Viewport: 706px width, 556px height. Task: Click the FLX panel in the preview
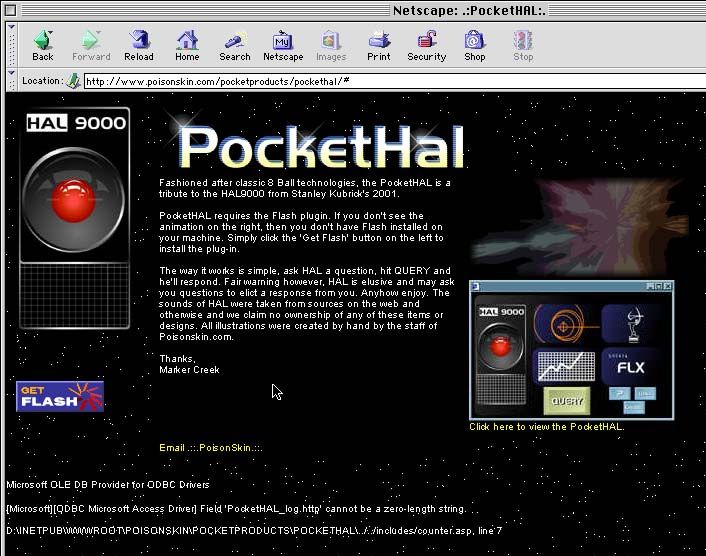pos(630,366)
